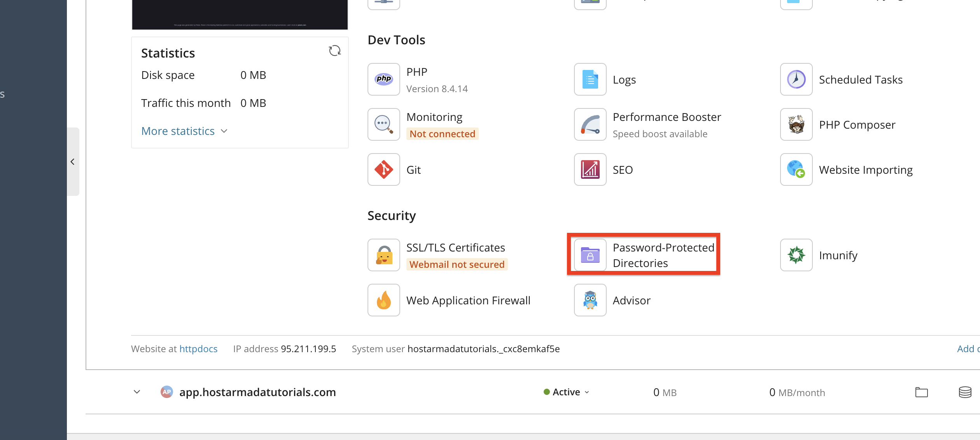Image resolution: width=980 pixels, height=440 pixels.
Task: Open the Advisor owl icon
Action: coord(590,300)
